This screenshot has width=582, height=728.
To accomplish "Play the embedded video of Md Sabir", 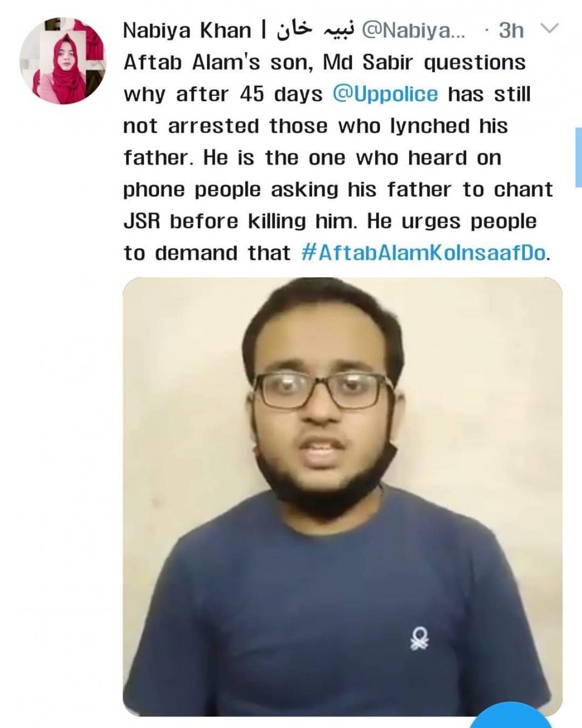I will click(x=342, y=496).
